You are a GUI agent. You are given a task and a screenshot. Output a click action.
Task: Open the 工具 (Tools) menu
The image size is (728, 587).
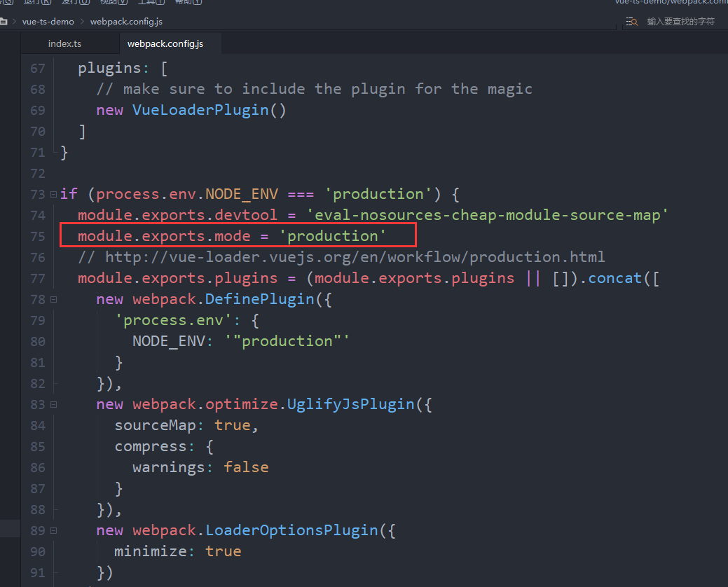(149, 2)
